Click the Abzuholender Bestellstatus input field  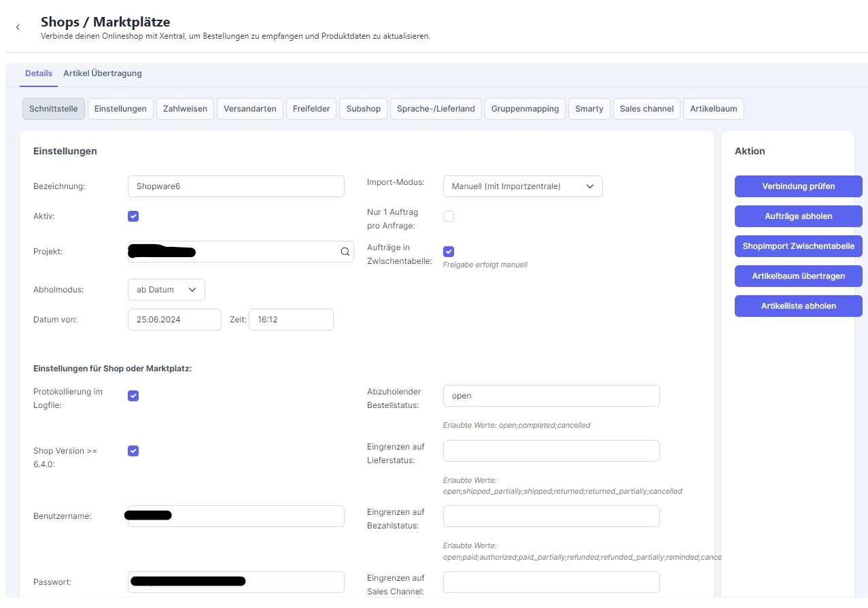coord(551,396)
